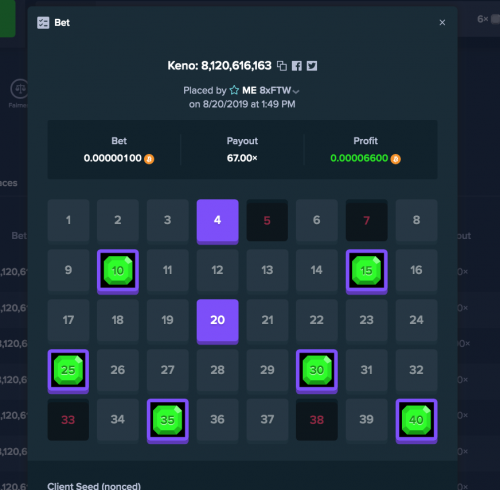This screenshot has height=490, width=500.
Task: Click the missed red tile 38
Action: pyautogui.click(x=317, y=420)
